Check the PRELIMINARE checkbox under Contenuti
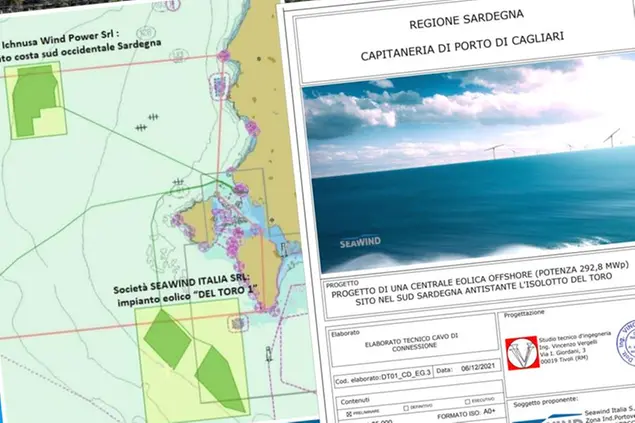635x423 pixels. (349, 414)
